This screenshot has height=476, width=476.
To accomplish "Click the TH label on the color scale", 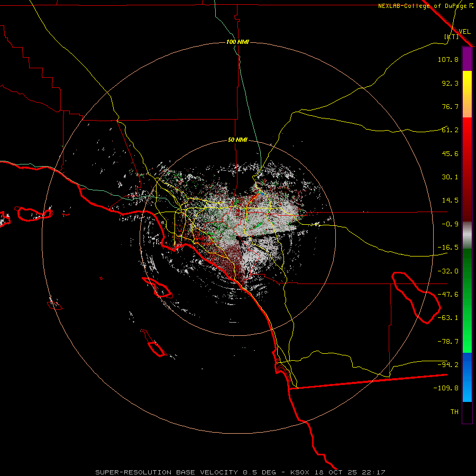I will pyautogui.click(x=454, y=412).
